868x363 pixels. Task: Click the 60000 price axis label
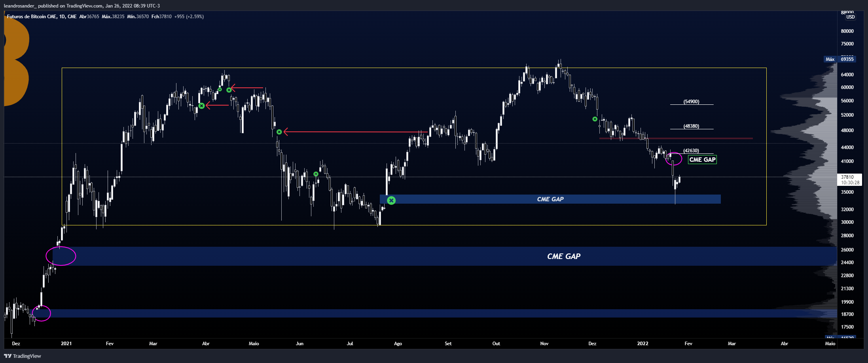point(847,87)
